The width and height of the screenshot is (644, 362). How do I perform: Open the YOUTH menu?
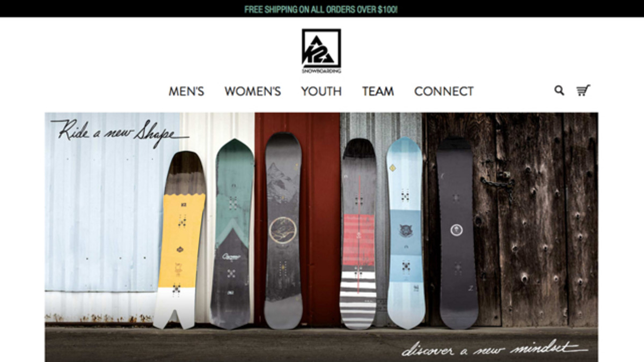tap(321, 91)
